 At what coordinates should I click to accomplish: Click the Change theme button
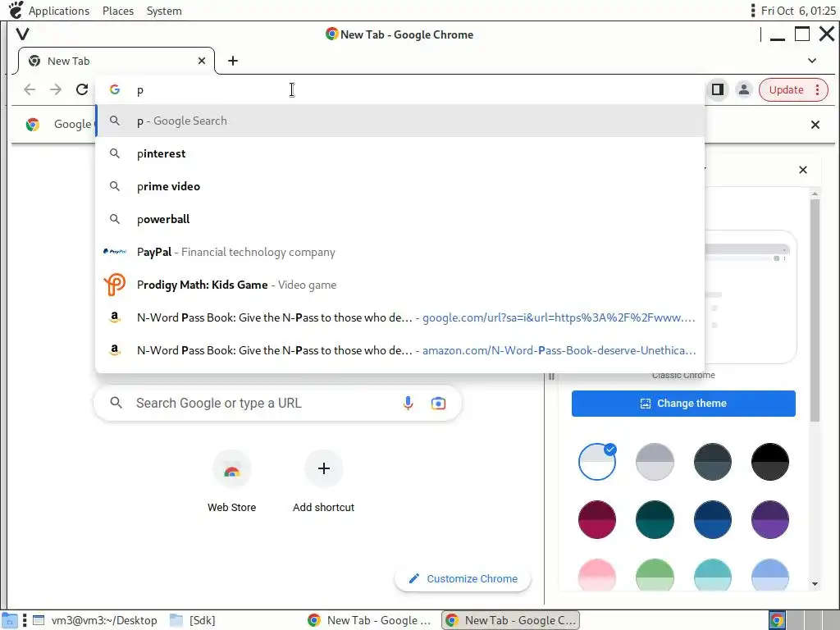click(x=683, y=404)
